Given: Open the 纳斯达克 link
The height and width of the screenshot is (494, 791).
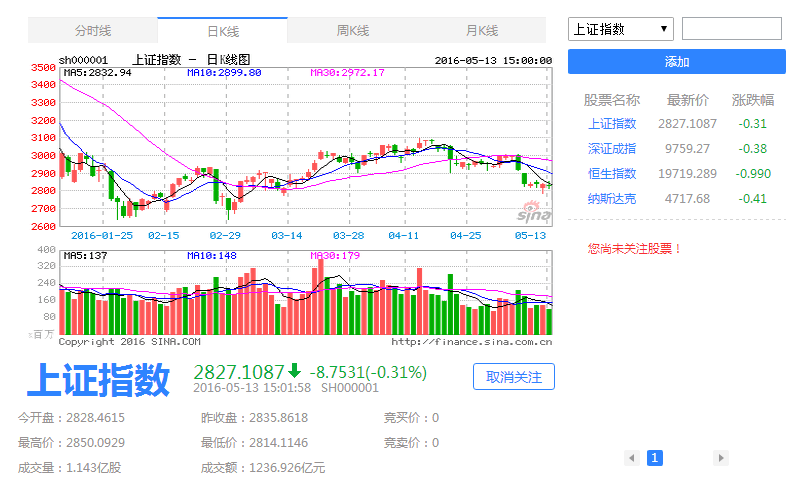Looking at the screenshot, I should click(x=612, y=199).
